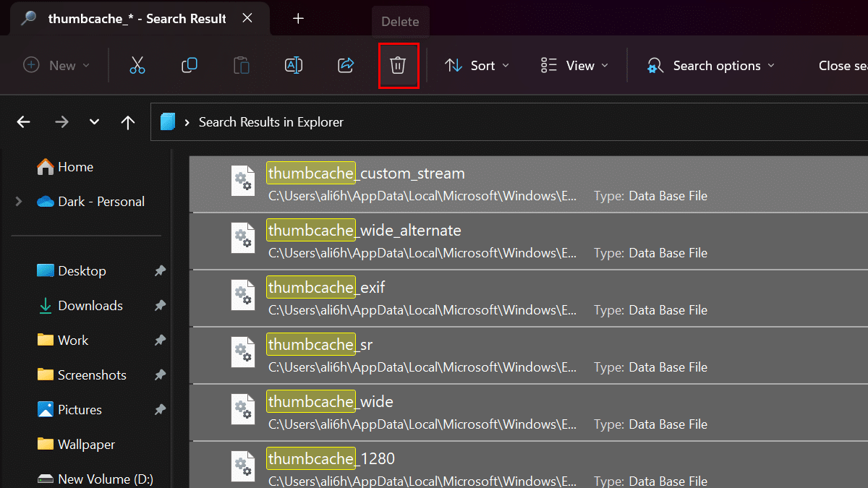The width and height of the screenshot is (868, 488).
Task: Open the View dropdown menu
Action: [574, 66]
